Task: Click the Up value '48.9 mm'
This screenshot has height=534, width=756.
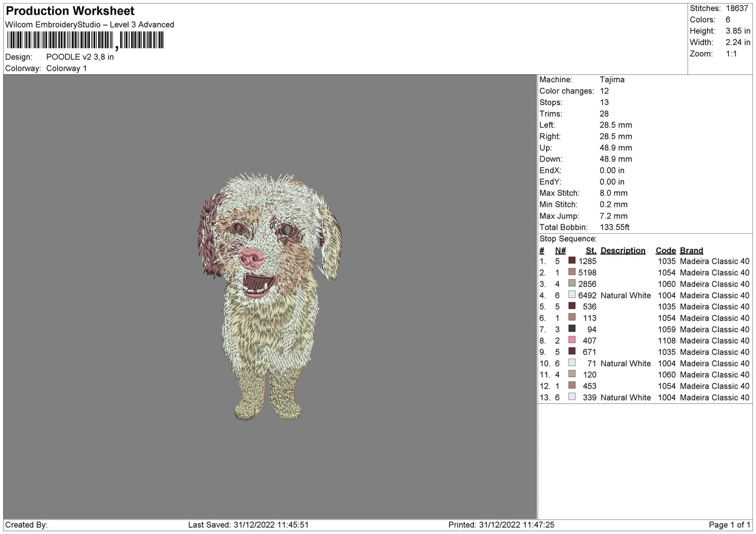Action: [x=616, y=148]
